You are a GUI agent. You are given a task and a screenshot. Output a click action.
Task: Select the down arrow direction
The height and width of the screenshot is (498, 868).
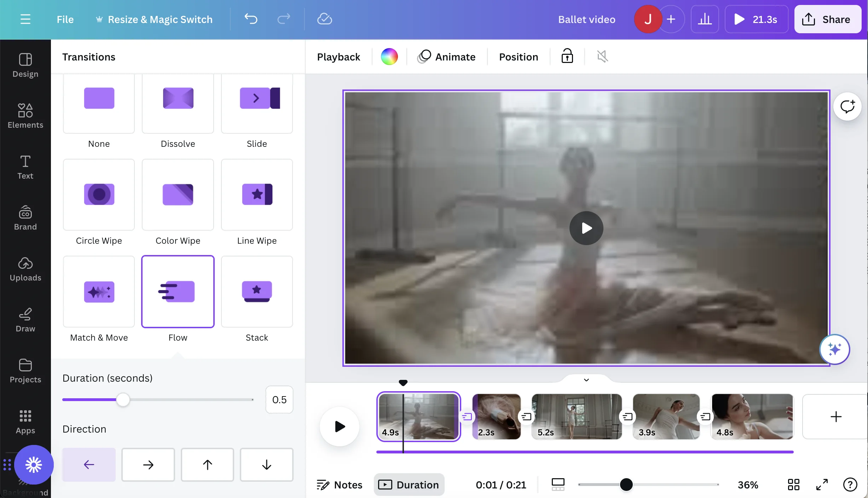pyautogui.click(x=266, y=464)
